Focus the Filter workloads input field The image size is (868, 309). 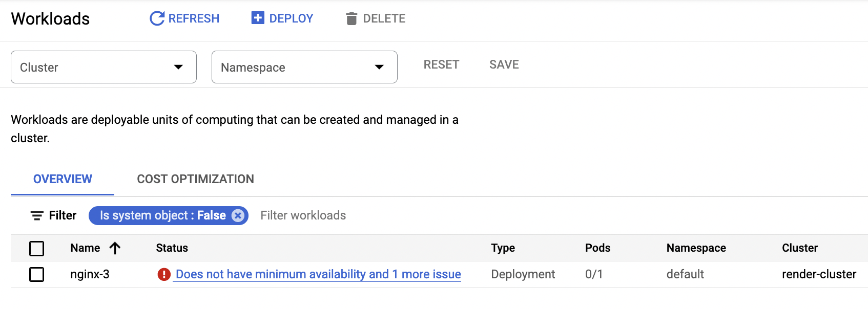(359, 215)
